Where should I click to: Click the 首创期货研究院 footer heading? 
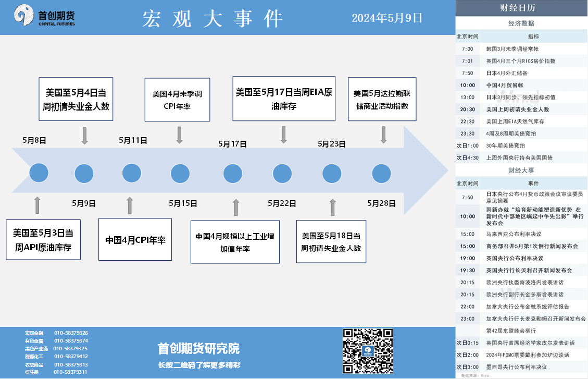click(198, 349)
